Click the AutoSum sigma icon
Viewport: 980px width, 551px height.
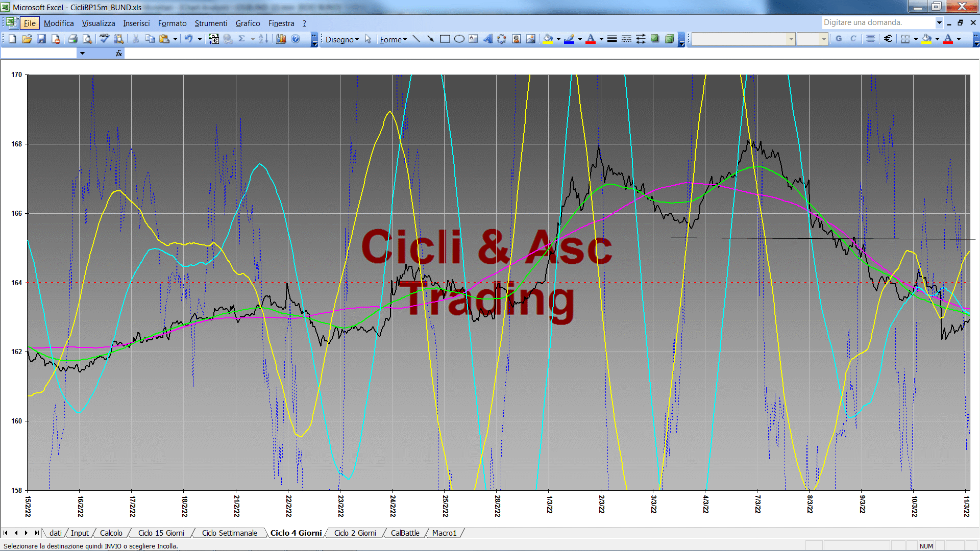point(242,39)
